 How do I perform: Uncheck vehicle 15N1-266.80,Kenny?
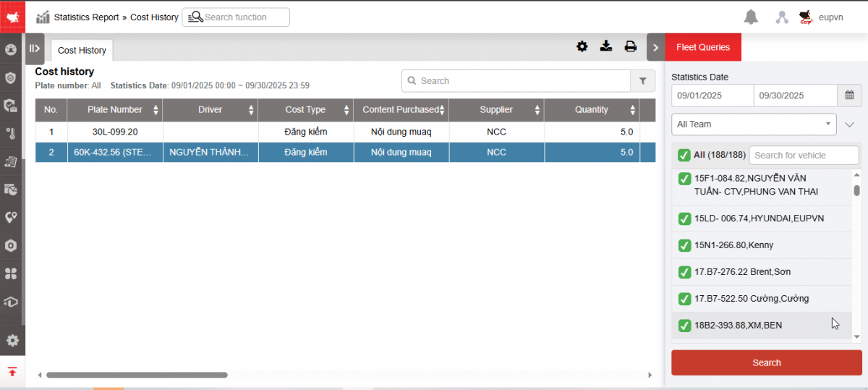click(x=684, y=245)
